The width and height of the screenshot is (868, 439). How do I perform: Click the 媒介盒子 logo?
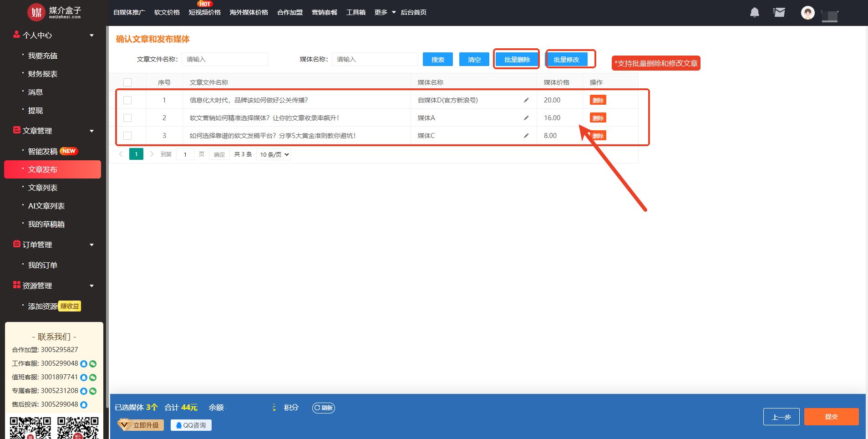click(x=54, y=12)
